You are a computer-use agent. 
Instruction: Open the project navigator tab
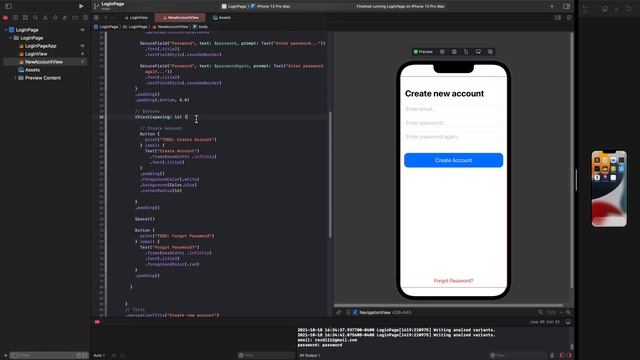coord(5,18)
